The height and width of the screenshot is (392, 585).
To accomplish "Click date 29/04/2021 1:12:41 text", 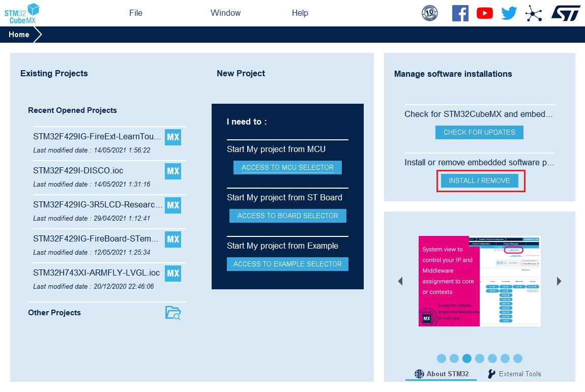I will [x=122, y=218].
